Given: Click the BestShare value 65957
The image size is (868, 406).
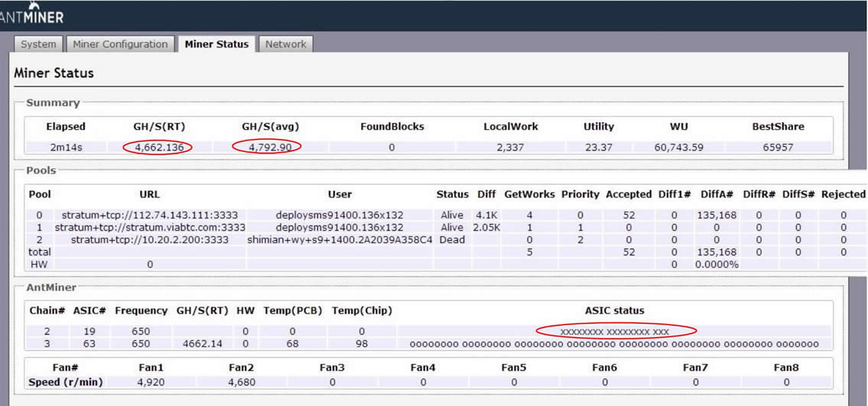Looking at the screenshot, I should tap(778, 148).
